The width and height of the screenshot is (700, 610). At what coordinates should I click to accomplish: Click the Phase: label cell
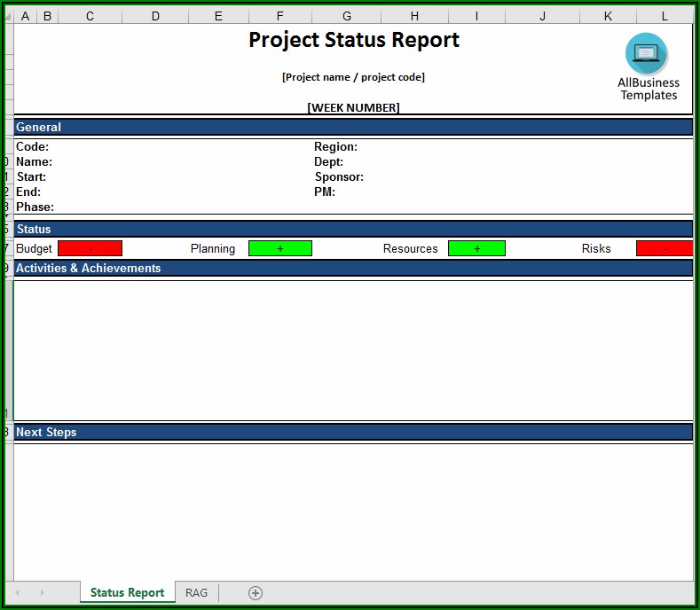[x=35, y=207]
